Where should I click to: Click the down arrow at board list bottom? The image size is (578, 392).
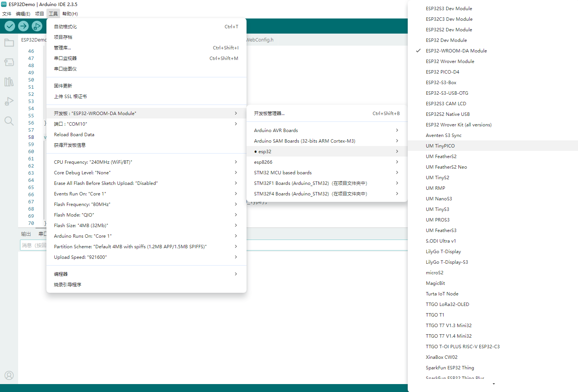click(493, 384)
